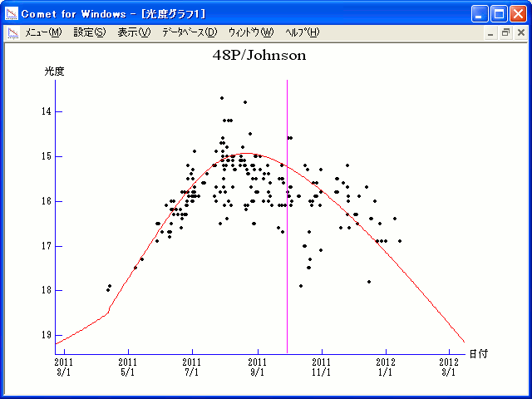The width and height of the screenshot is (532, 399).
Task: Click the Comet for Windows title bar icon
Action: [x=12, y=13]
